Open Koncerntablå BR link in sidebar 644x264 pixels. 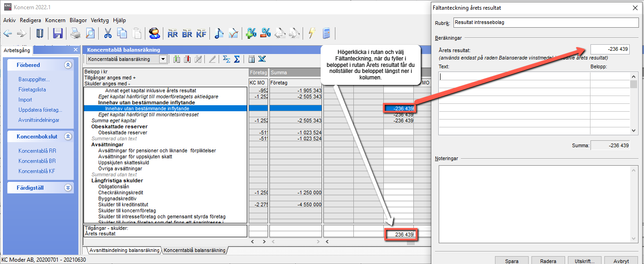coord(37,161)
